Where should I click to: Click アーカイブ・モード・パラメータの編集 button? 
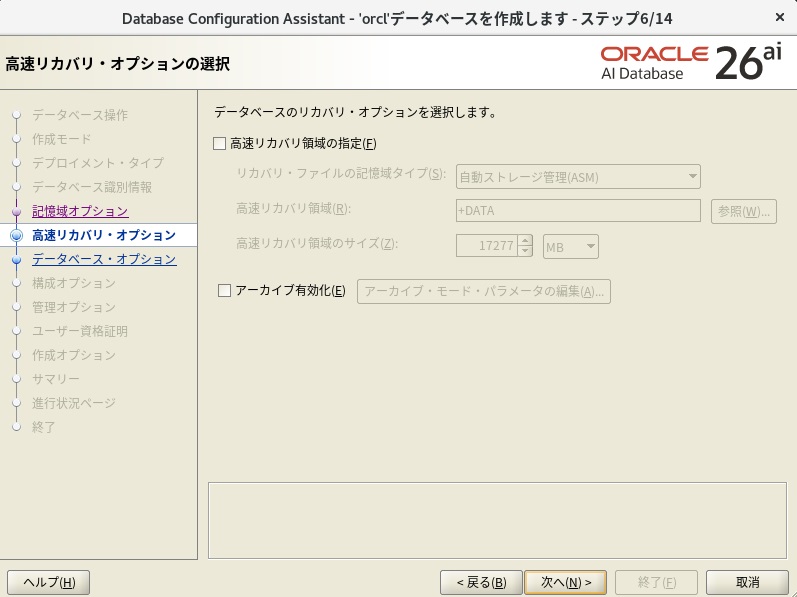click(x=484, y=292)
